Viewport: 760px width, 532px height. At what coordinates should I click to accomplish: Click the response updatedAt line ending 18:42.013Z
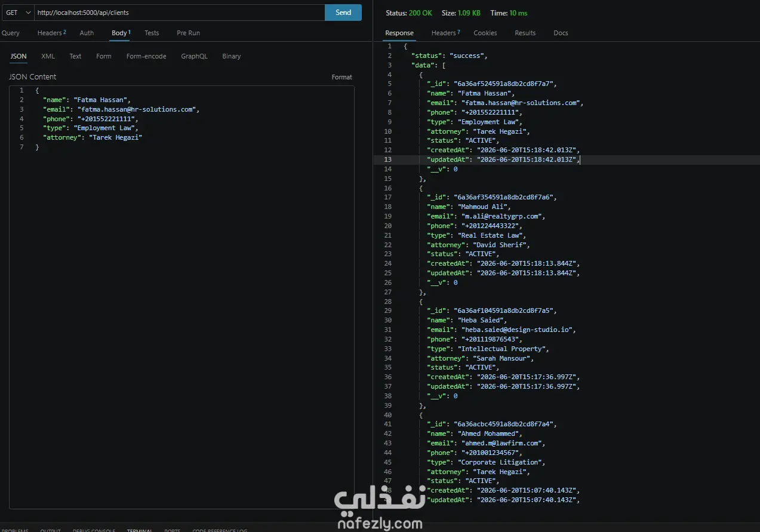click(503, 159)
